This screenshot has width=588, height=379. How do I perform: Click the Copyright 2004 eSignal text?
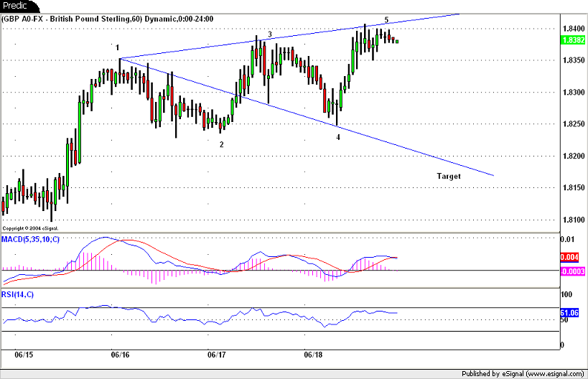(29, 228)
